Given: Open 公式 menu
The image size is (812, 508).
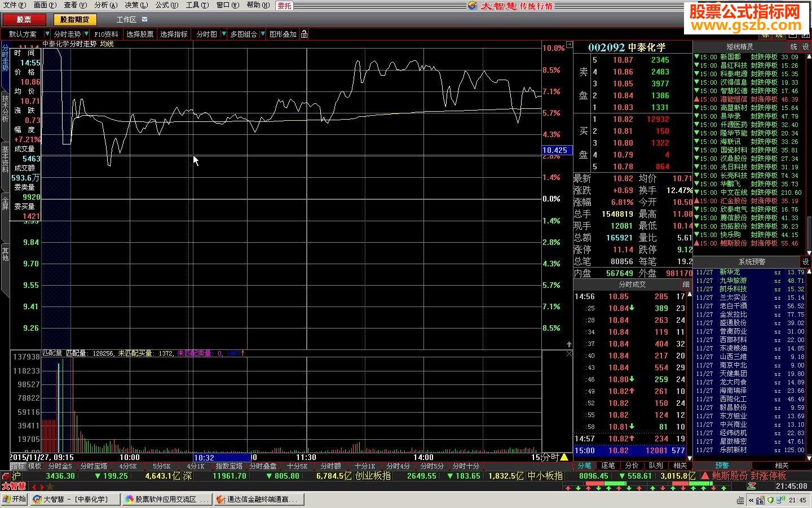Looking at the screenshot, I should point(166,5).
